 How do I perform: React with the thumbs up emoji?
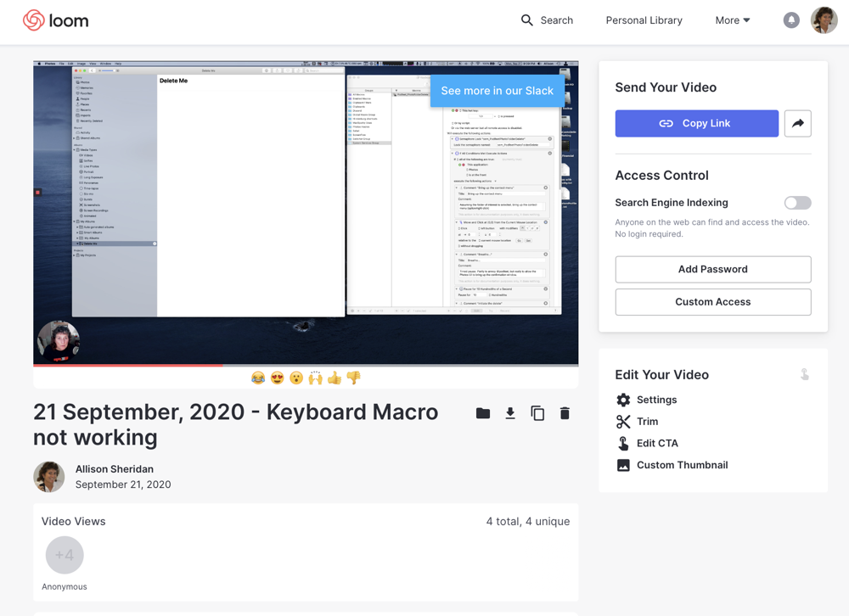[x=335, y=378]
